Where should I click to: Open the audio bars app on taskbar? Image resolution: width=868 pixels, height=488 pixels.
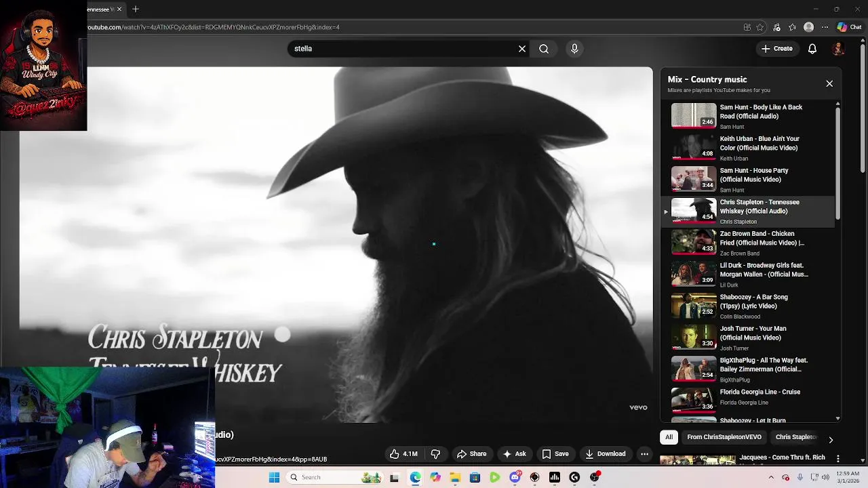click(555, 477)
